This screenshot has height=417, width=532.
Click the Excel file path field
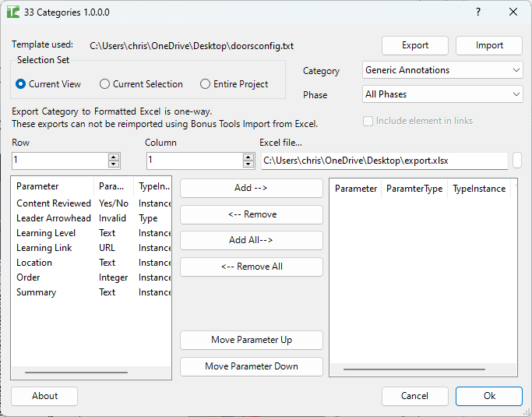click(385, 161)
